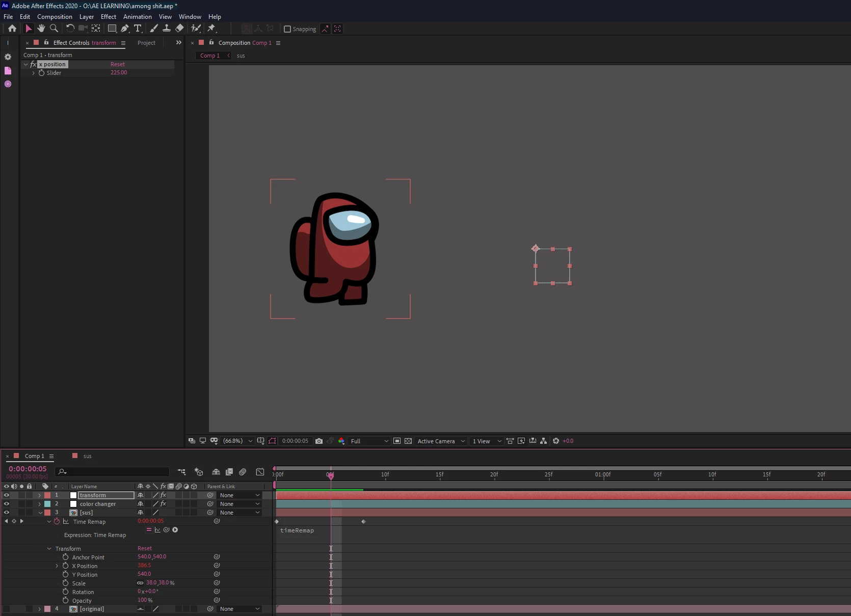Toggle the Time Remap stopwatch
The image size is (851, 616).
pos(57,521)
